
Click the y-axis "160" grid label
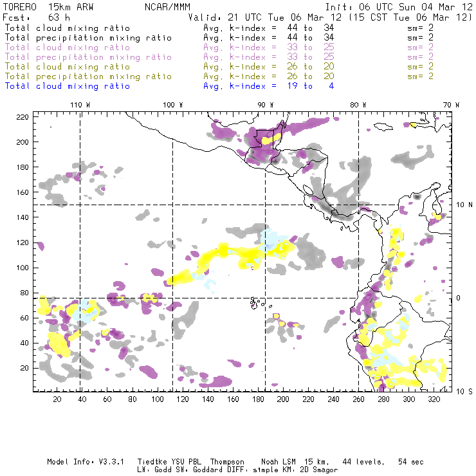click(x=23, y=192)
